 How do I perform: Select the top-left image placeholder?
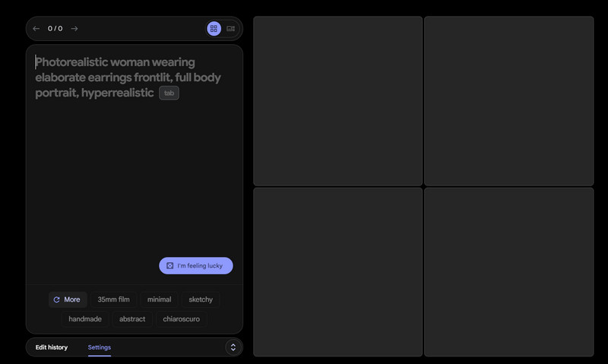pos(337,101)
